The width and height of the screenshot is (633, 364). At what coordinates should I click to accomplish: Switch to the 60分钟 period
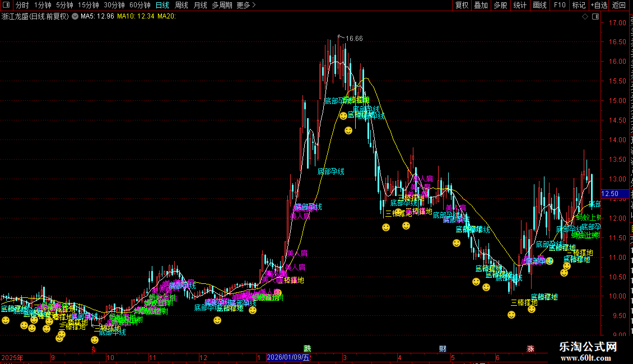tap(140, 5)
